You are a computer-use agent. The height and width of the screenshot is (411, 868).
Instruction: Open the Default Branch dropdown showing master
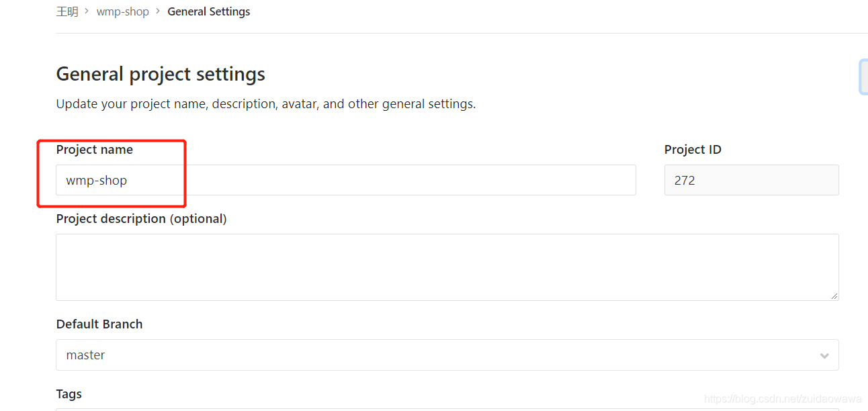tap(447, 355)
